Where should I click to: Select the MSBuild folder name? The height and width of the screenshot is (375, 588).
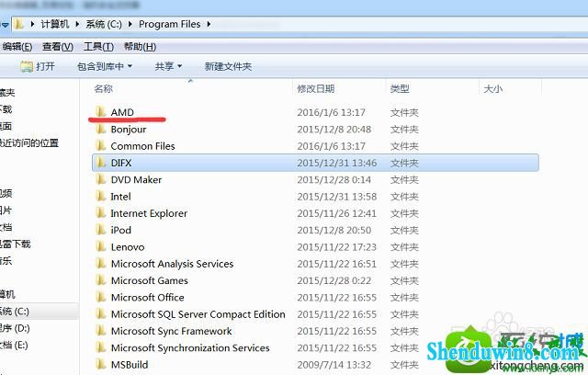point(130,365)
